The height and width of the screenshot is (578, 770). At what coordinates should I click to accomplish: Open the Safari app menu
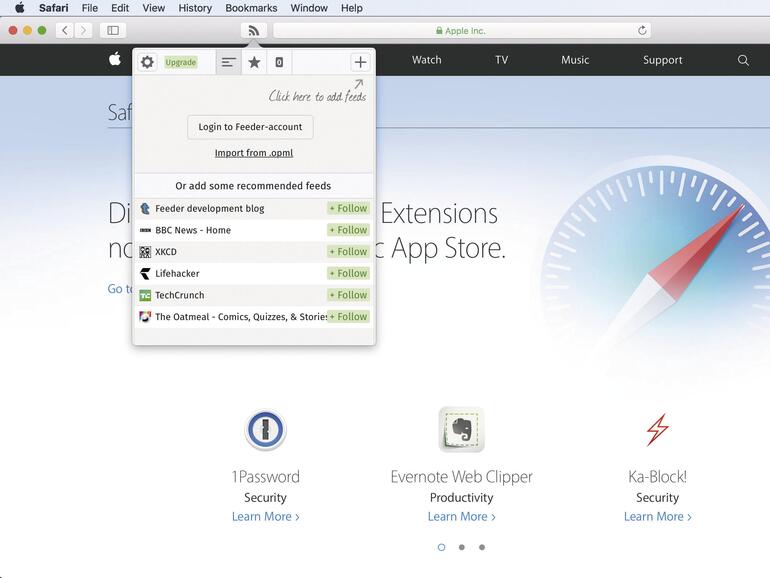tap(54, 8)
